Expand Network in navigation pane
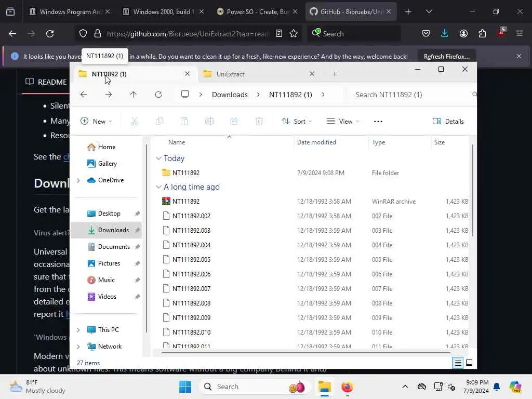 [x=78, y=347]
